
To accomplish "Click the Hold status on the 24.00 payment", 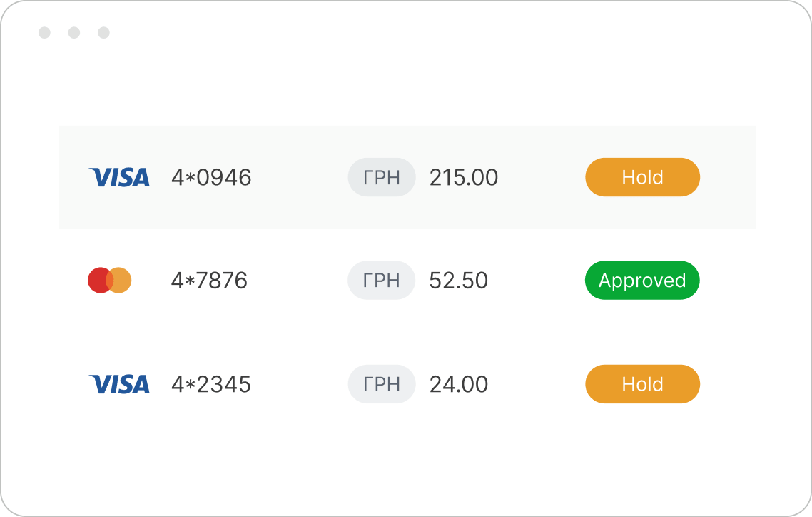I will tap(643, 384).
